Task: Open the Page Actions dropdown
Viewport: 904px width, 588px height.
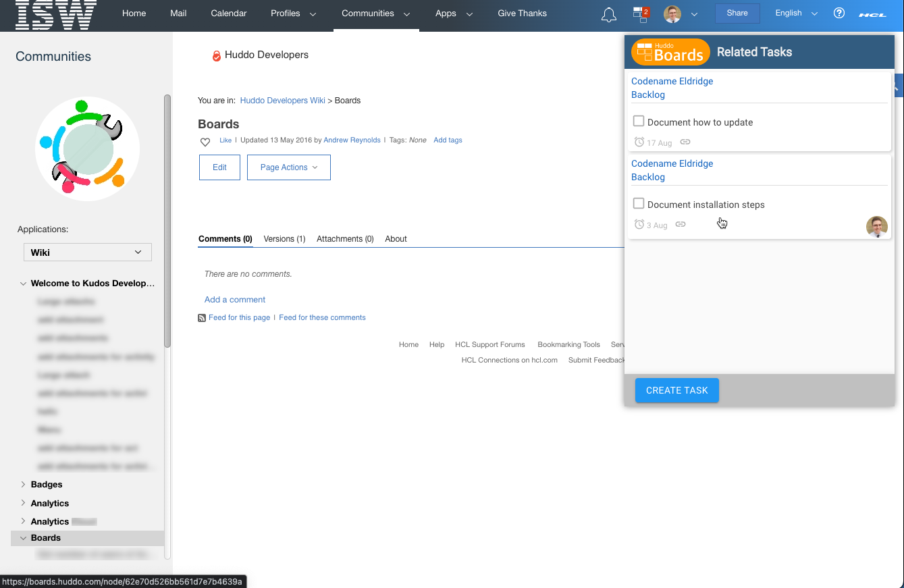Action: click(289, 167)
